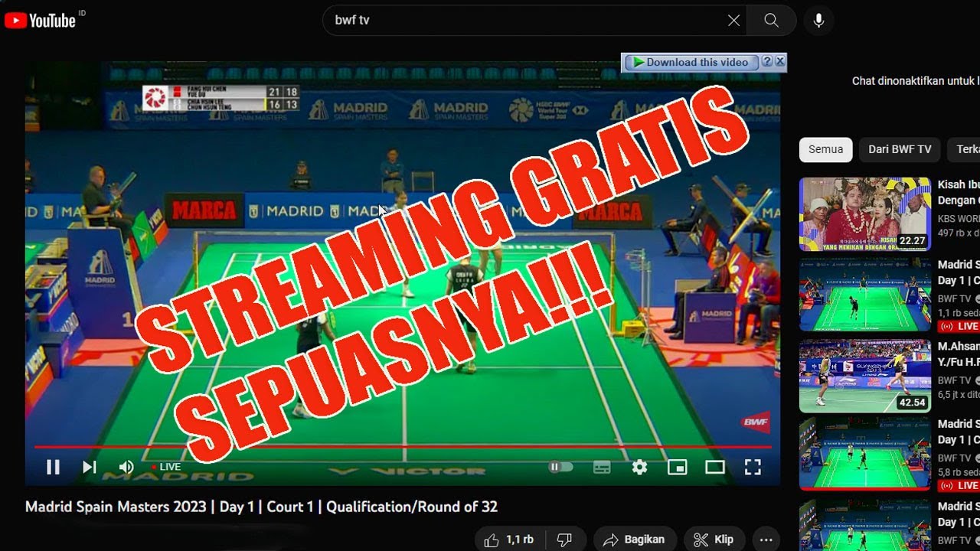Dislike the video
The image size is (980, 551).
click(564, 540)
